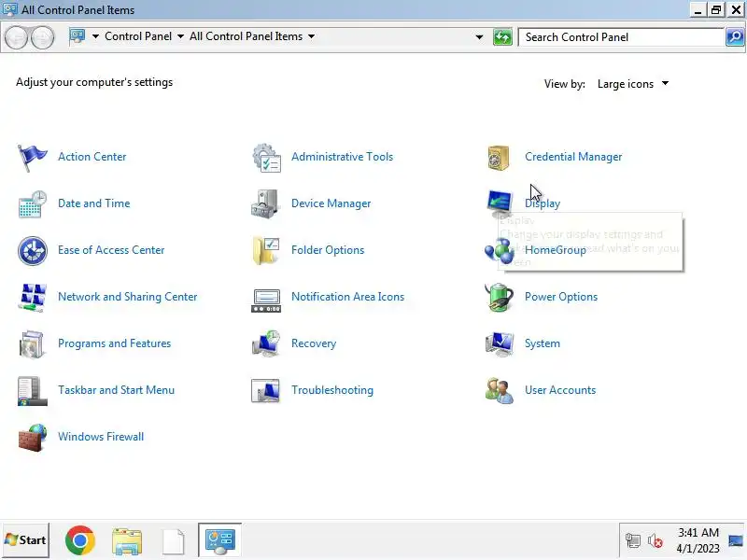This screenshot has height=560, width=747.
Task: Click the Control Panel breadcrumb
Action: (x=137, y=36)
